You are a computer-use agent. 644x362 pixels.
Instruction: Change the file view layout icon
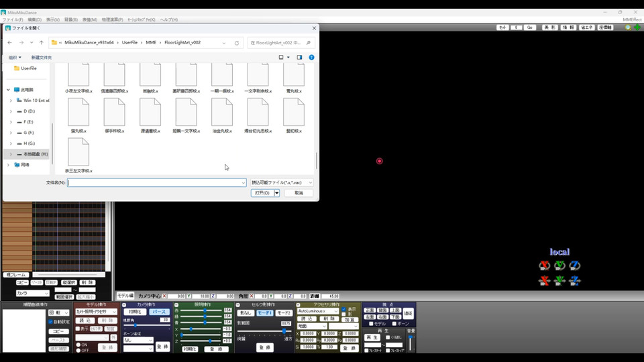click(x=281, y=58)
